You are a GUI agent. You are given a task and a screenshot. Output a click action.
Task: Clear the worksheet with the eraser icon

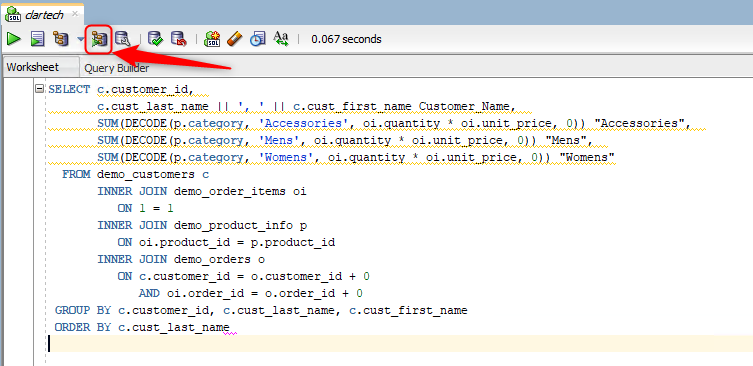click(x=235, y=39)
